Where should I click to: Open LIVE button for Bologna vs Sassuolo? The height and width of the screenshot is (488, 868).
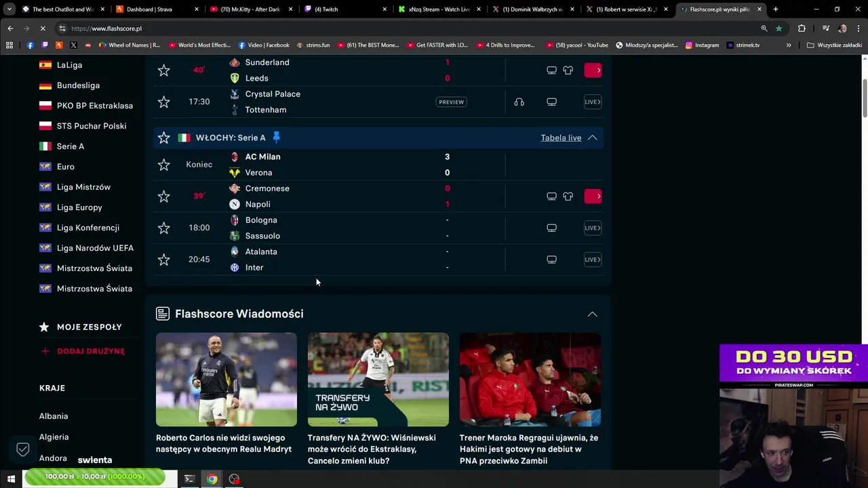click(593, 228)
